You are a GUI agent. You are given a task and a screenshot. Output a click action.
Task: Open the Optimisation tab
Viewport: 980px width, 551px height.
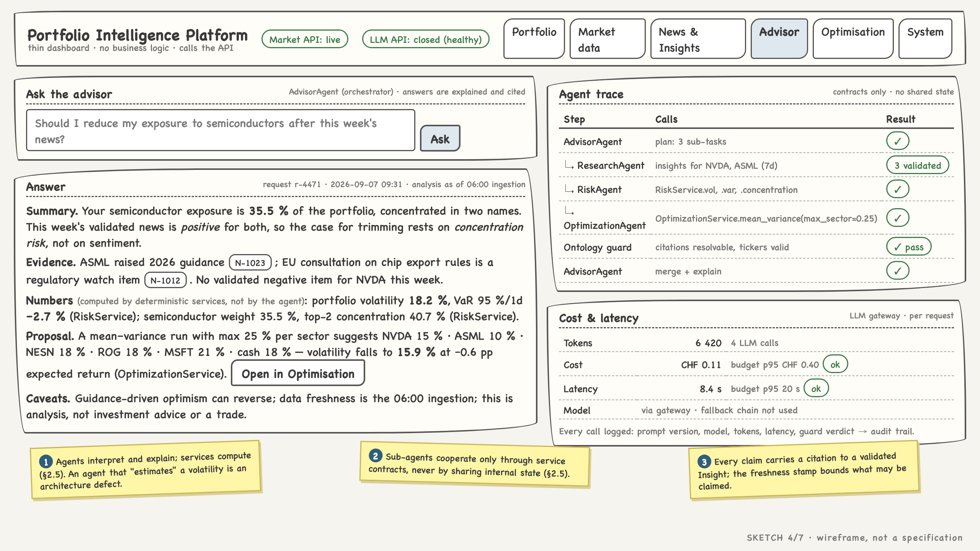click(x=853, y=39)
